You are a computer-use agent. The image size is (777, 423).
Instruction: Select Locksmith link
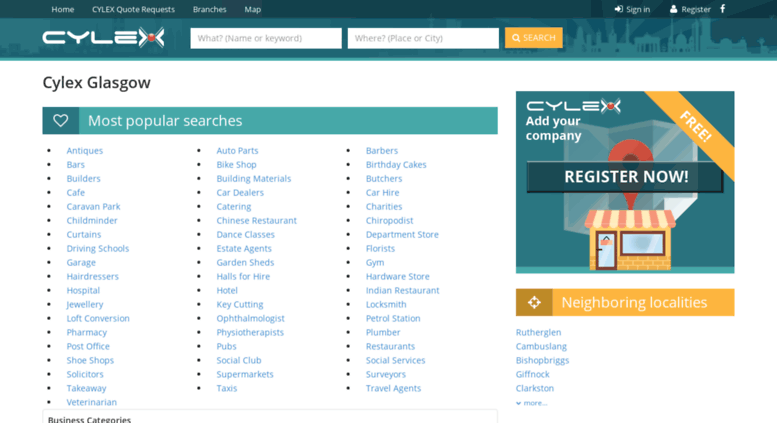pos(386,305)
